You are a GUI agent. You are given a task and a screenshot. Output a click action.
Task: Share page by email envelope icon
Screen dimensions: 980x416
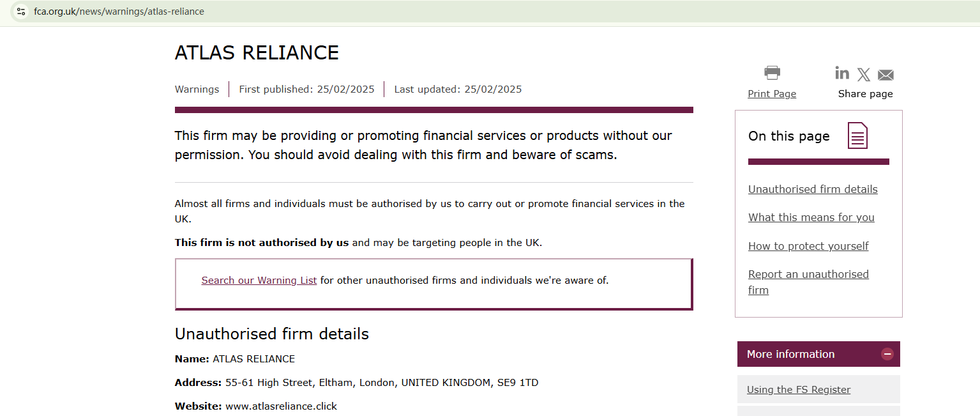(886, 75)
